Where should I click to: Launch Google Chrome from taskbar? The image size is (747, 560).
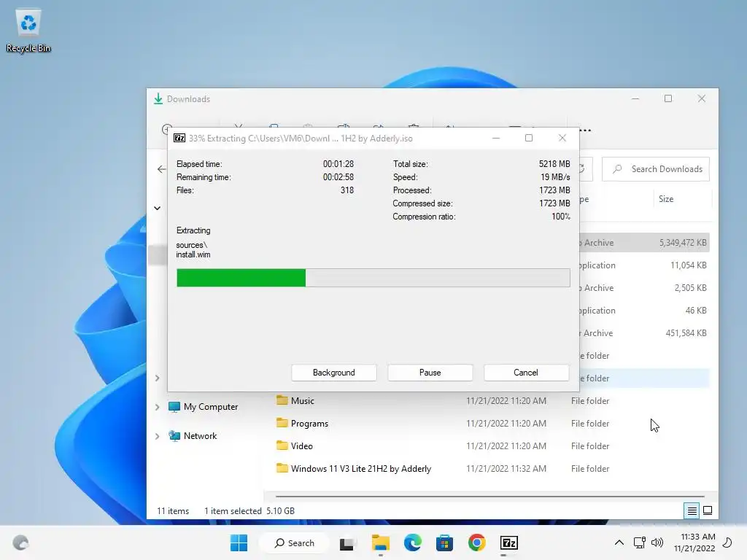476,542
